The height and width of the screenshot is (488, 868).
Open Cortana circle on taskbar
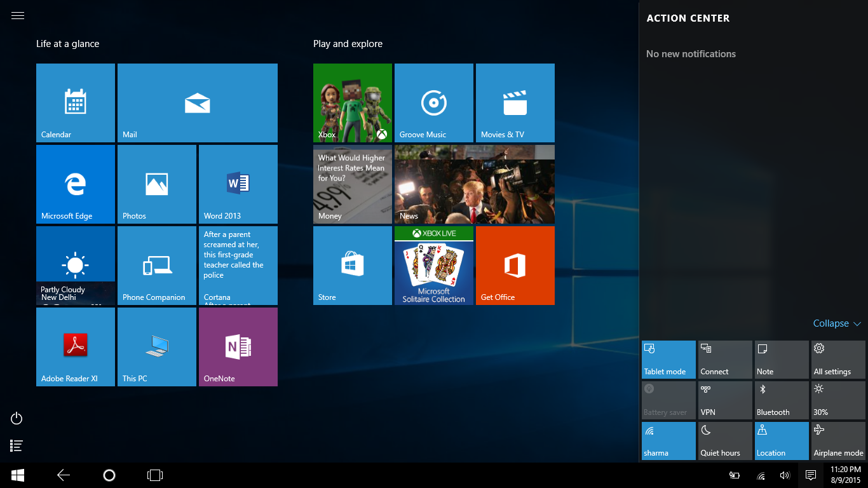(x=109, y=475)
